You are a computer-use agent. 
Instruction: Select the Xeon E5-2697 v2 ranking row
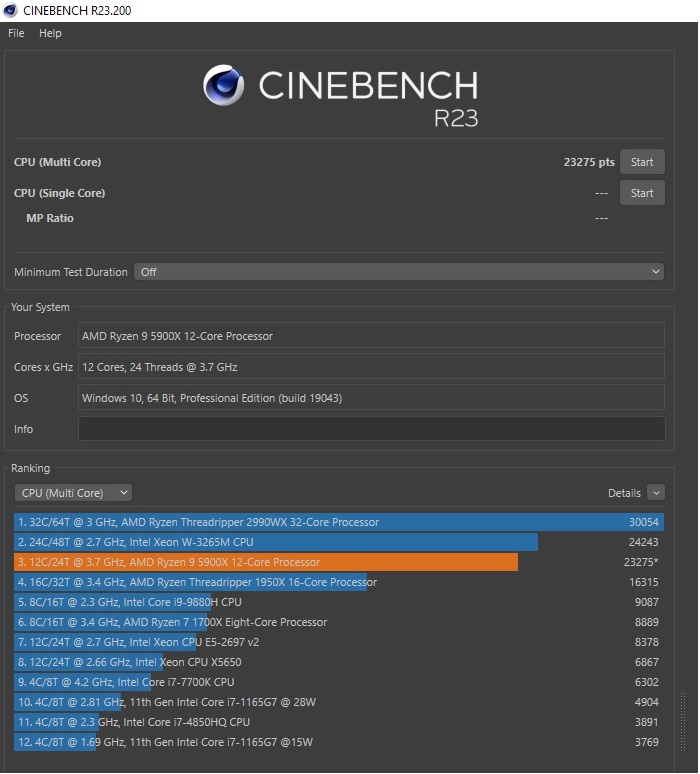339,642
